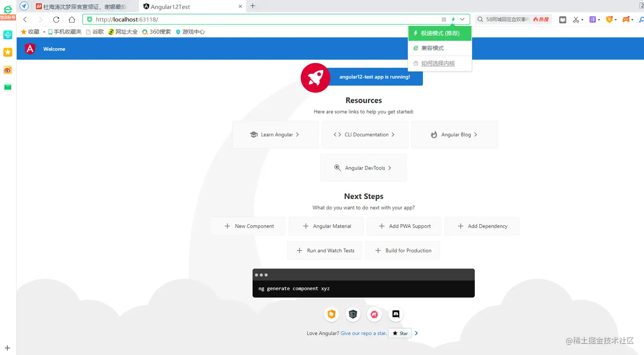Screen dimensions: 644x355
Task: Select the Angular Material next step
Action: click(326, 226)
